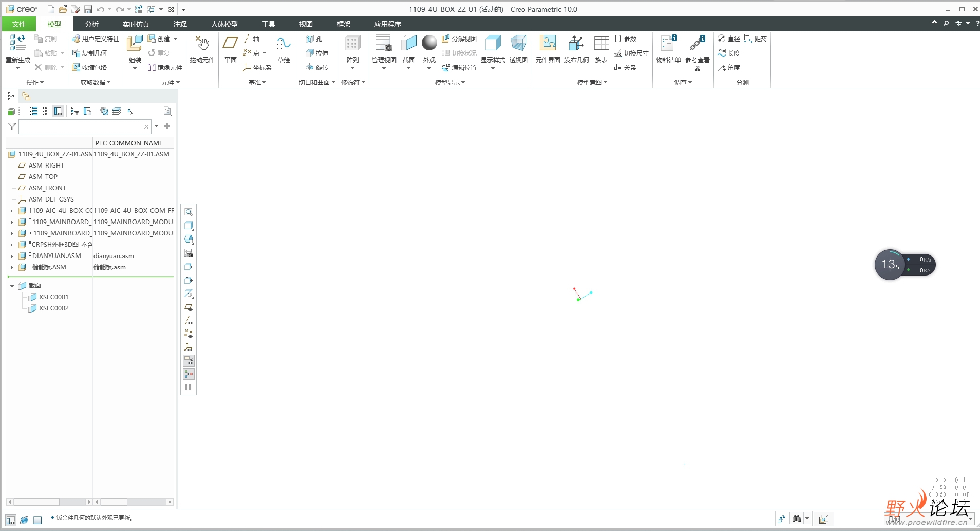
Task: Expand the 基准 group dropdown
Action: coord(257,82)
